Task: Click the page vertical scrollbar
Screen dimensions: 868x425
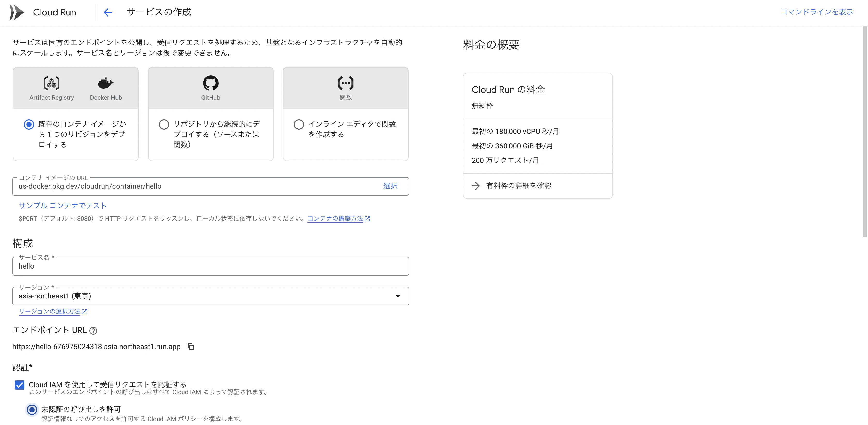Action: [x=865, y=131]
